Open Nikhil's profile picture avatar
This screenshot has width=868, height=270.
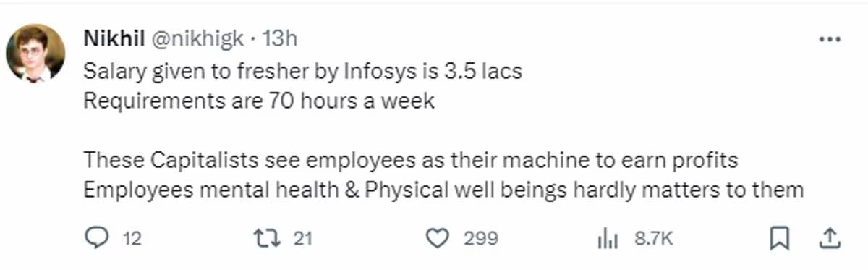click(x=35, y=53)
